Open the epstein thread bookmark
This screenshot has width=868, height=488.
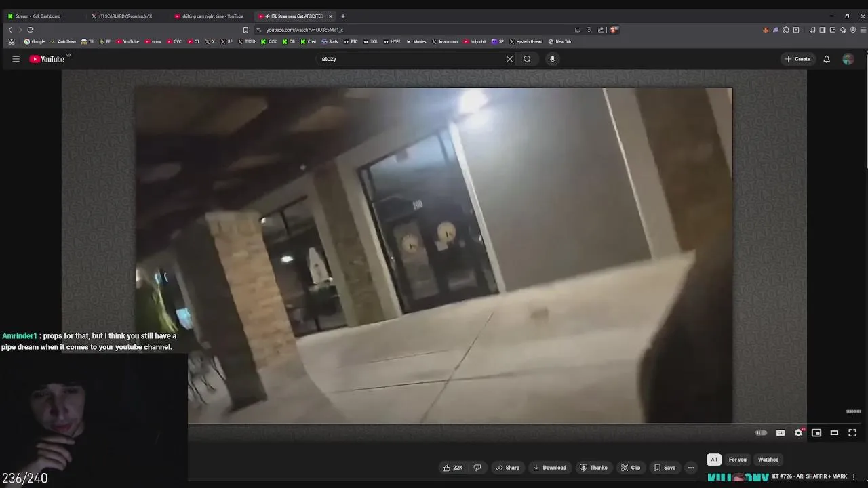(x=526, y=41)
